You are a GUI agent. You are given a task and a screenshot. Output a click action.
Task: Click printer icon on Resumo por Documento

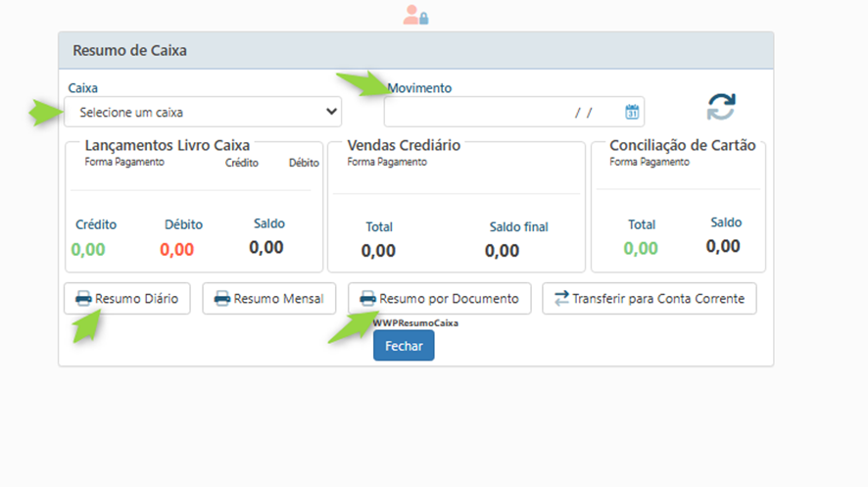[x=368, y=299]
